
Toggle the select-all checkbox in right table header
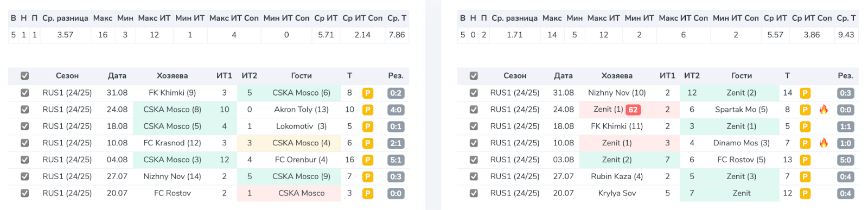[x=474, y=76]
